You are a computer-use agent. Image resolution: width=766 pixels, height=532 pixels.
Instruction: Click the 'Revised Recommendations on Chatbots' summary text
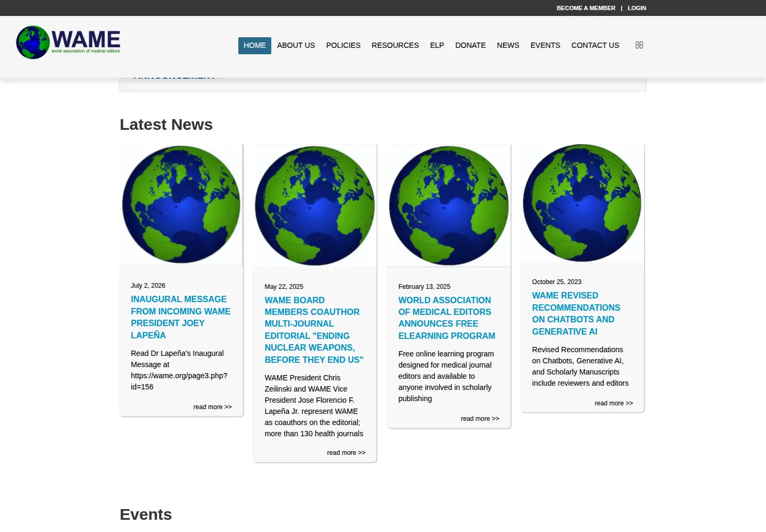[x=580, y=366]
